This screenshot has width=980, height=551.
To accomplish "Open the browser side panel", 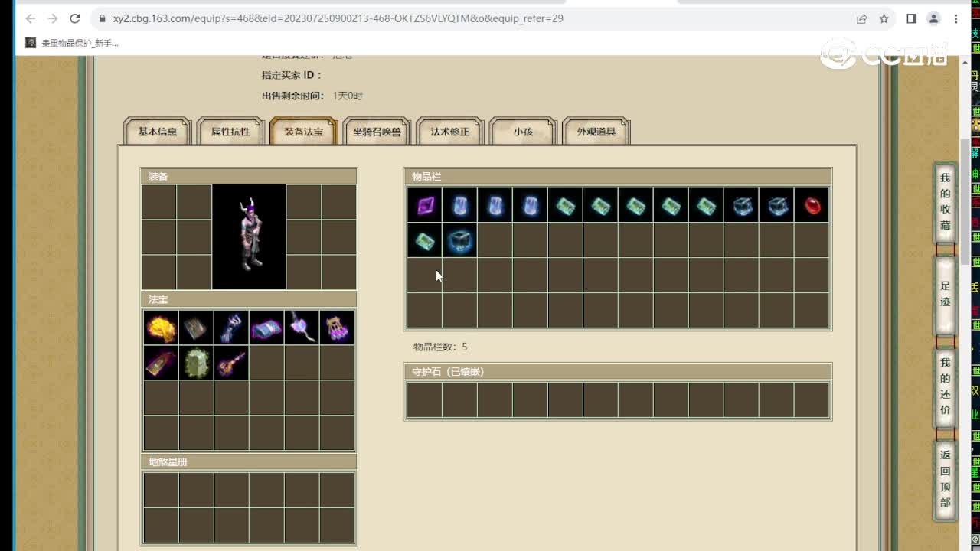I will [911, 18].
